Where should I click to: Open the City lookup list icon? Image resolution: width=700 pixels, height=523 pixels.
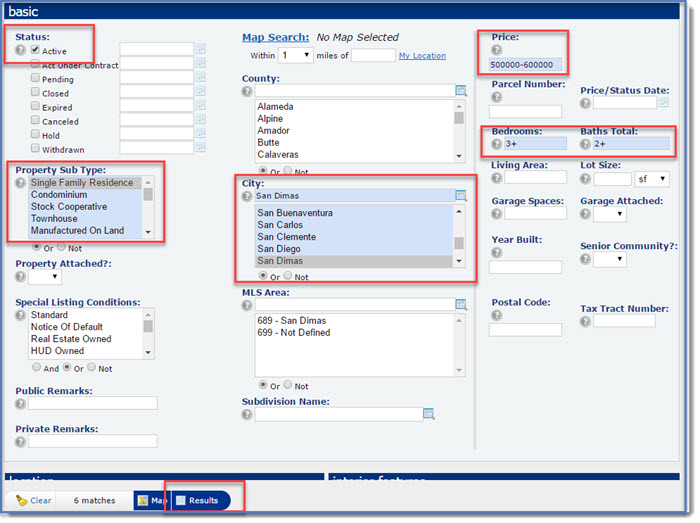tap(460, 196)
